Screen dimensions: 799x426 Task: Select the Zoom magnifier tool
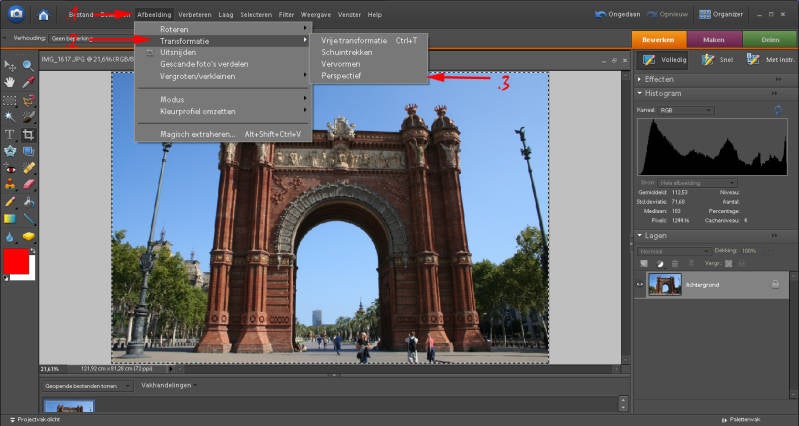[28, 66]
